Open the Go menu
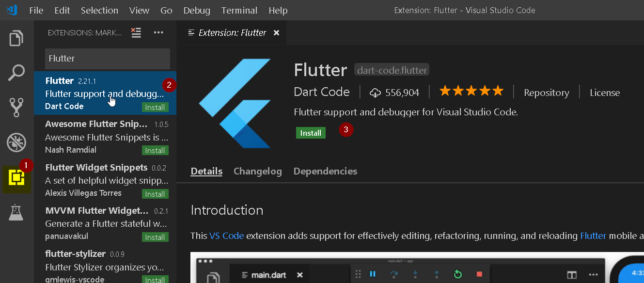Image resolution: width=644 pixels, height=283 pixels. [166, 10]
